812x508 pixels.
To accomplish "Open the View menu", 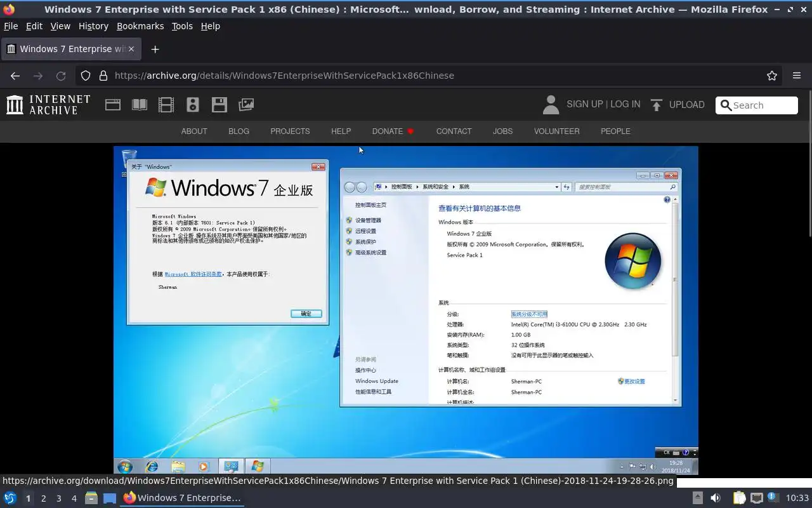I will point(60,26).
